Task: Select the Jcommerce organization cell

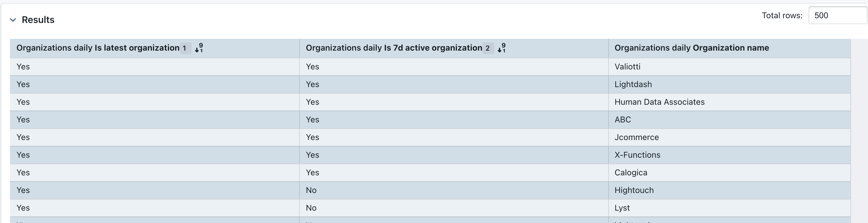Action: point(636,137)
